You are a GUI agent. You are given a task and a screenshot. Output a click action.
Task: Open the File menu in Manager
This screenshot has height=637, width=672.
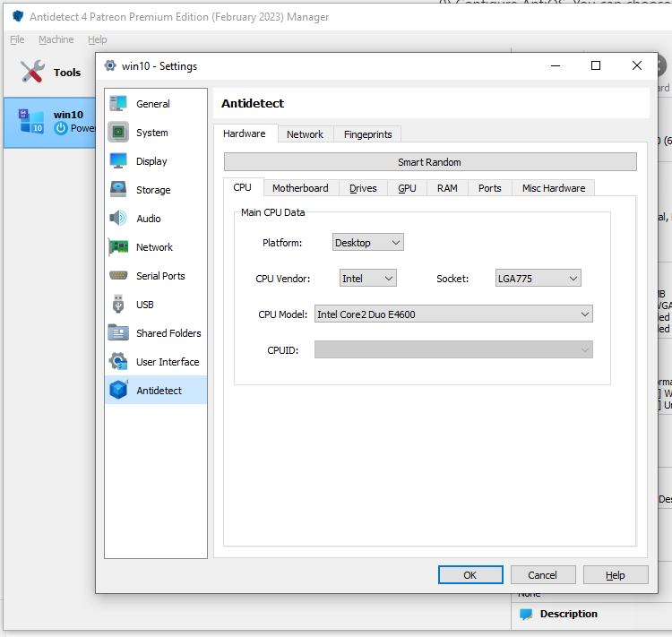click(17, 39)
